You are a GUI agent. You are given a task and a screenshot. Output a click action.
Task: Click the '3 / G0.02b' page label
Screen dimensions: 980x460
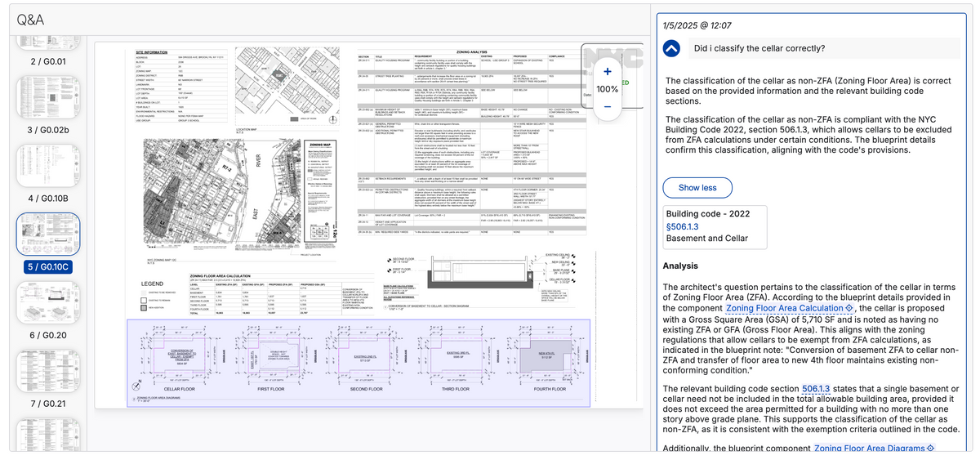tap(48, 130)
